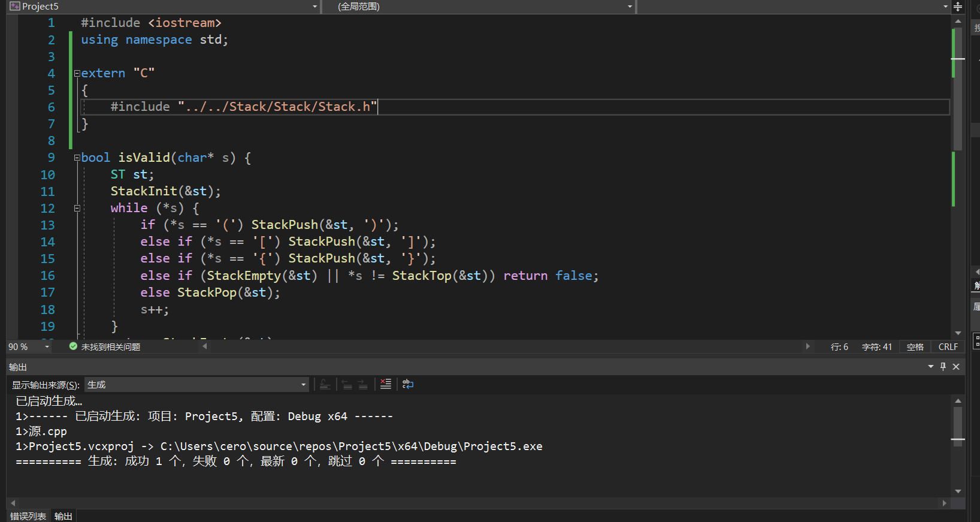The height and width of the screenshot is (522, 980).
Task: Open the 90 % zoom dropdown
Action: coord(47,347)
